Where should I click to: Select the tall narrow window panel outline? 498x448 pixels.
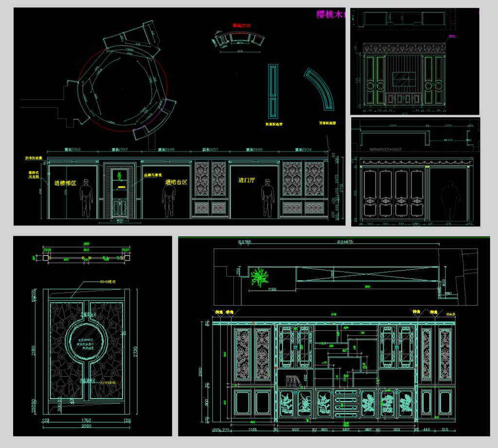[273, 92]
